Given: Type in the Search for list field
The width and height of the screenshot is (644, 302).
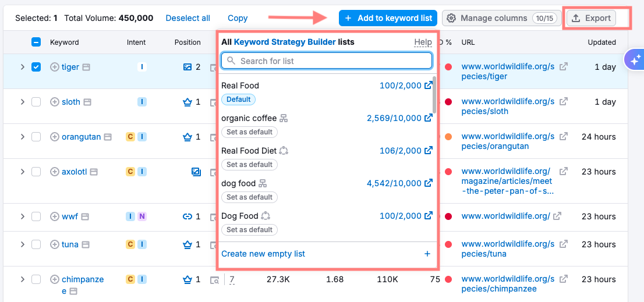Looking at the screenshot, I should tap(332, 61).
